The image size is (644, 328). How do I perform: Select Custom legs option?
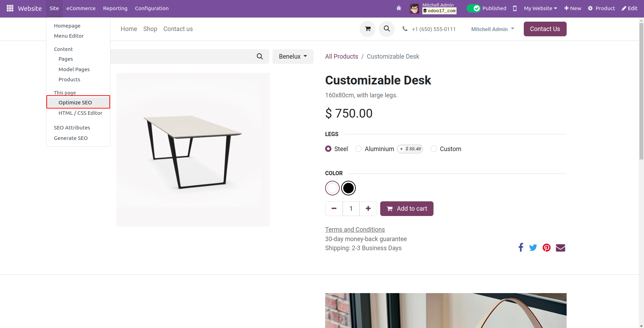point(434,149)
